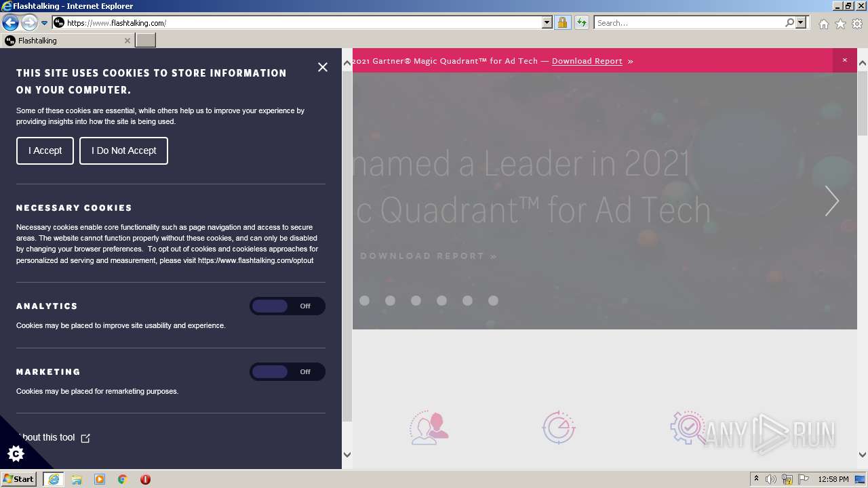
Task: Open the security report lock icon
Action: tap(562, 22)
